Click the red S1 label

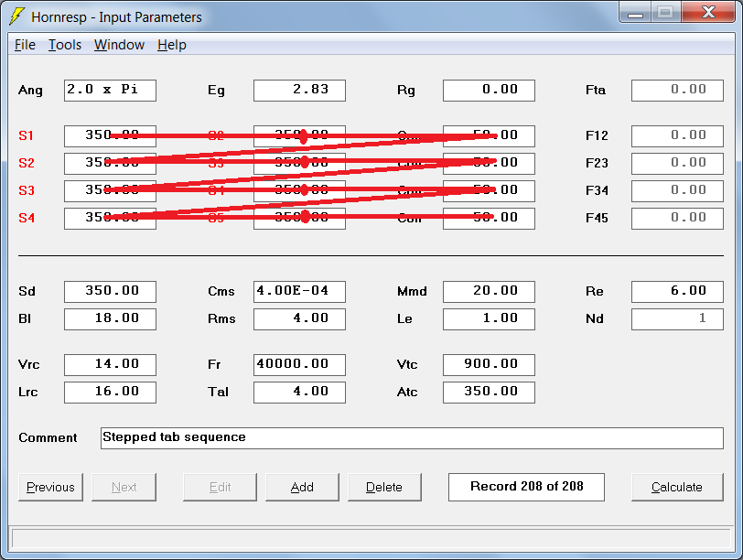(x=26, y=136)
